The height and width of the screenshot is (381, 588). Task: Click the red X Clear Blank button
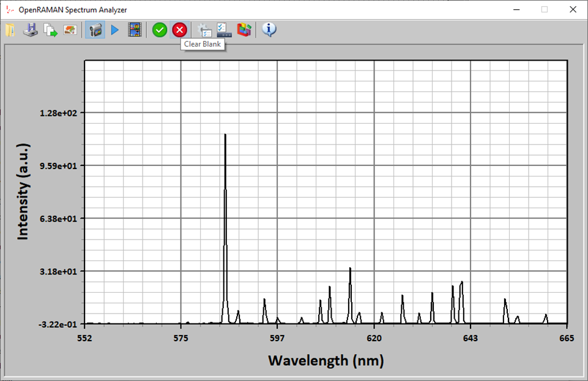pyautogui.click(x=179, y=30)
